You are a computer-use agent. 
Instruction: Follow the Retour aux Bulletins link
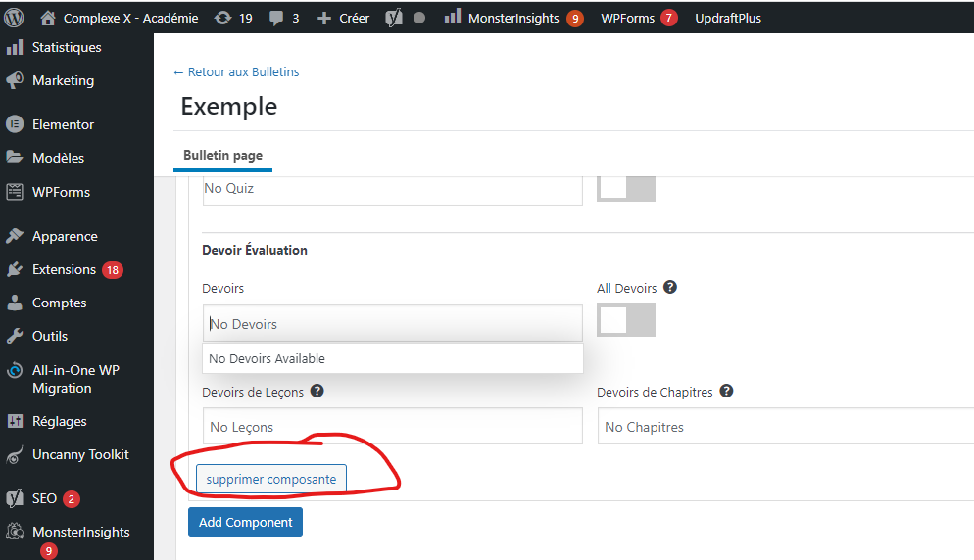pos(236,71)
